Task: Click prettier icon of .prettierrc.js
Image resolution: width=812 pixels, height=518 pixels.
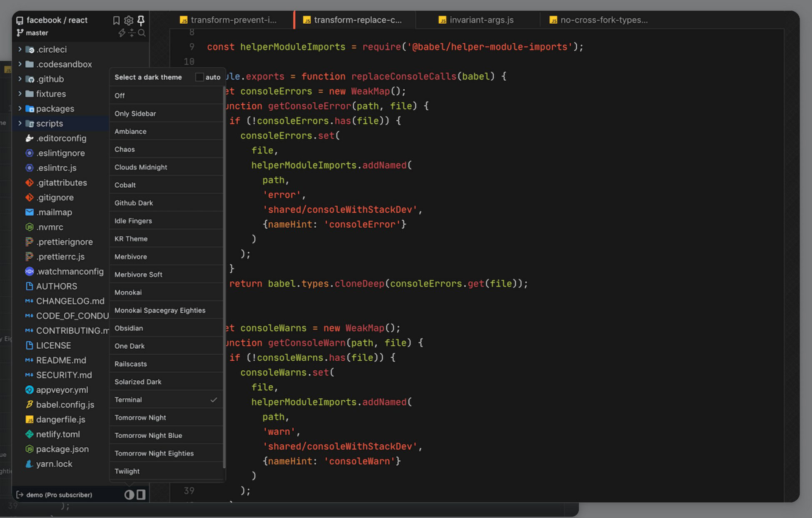Action: point(29,257)
